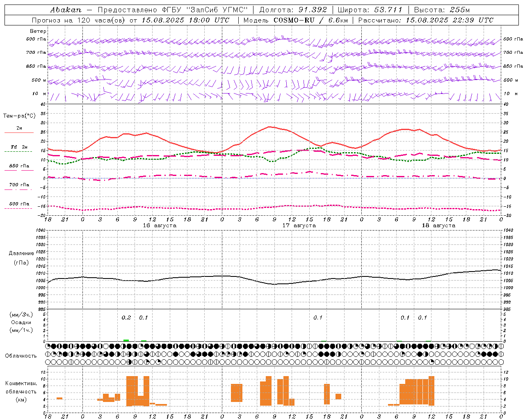The image size is (525, 420).
Task: Click the "0.1" precipitation value on 17 августа
Action: coord(318,317)
